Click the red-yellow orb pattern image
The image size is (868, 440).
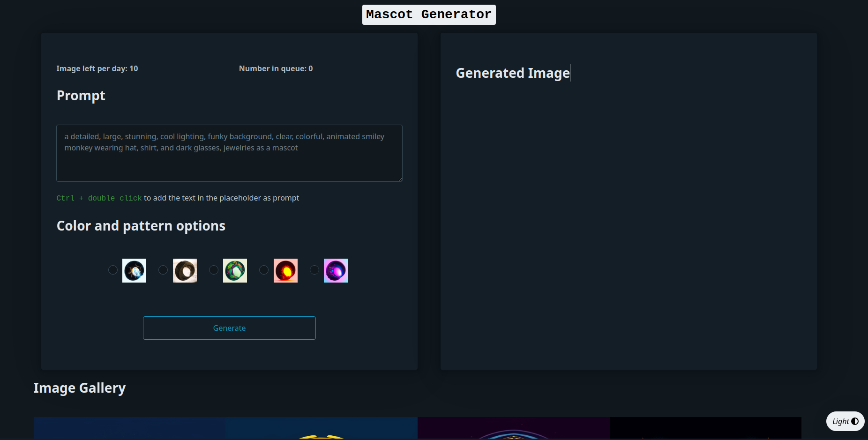(x=285, y=270)
